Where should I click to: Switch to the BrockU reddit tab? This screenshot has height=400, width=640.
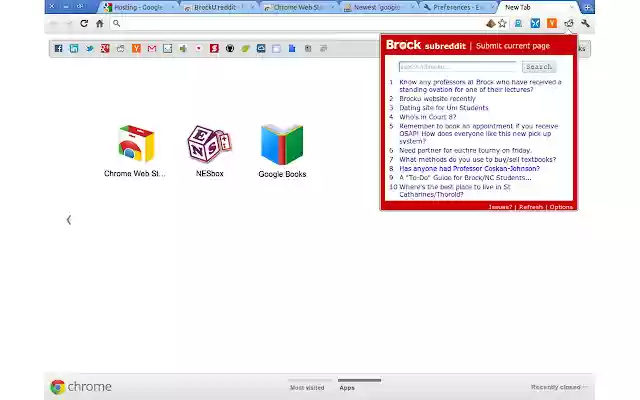(219, 7)
